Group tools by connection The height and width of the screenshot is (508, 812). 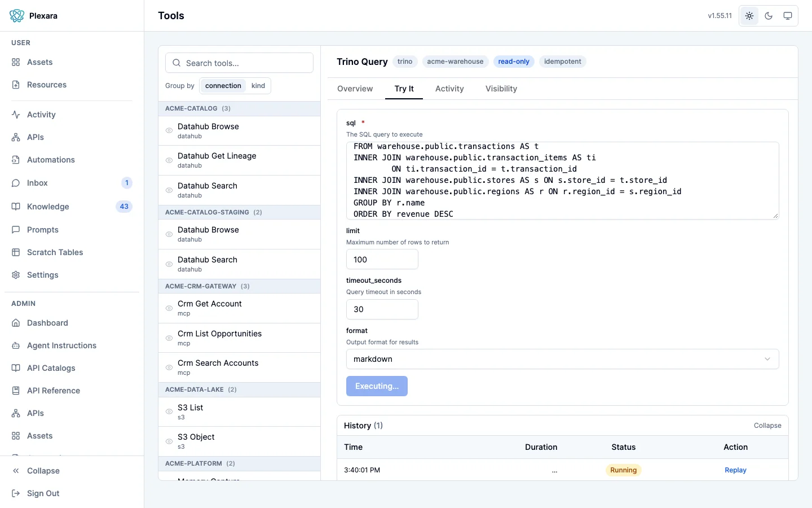(223, 86)
